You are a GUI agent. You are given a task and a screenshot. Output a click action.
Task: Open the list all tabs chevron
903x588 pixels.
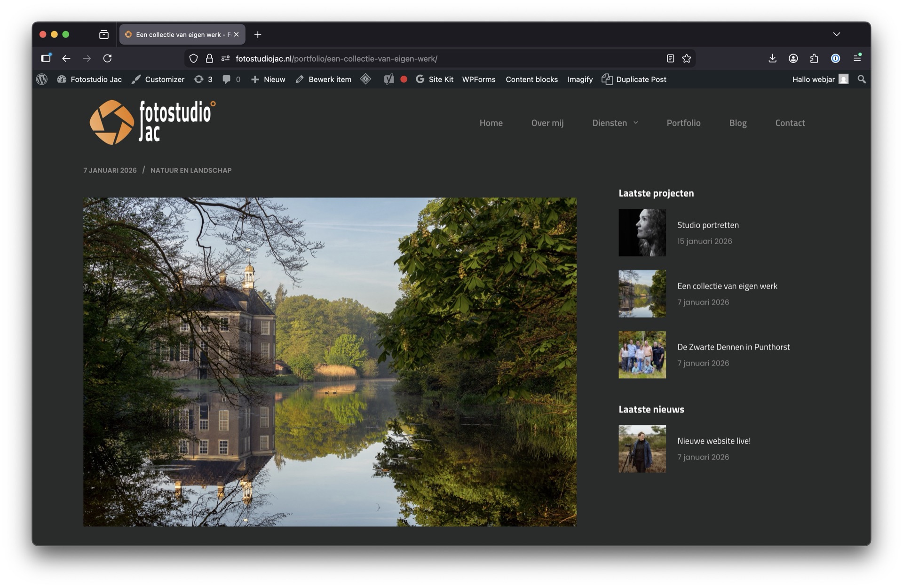pyautogui.click(x=836, y=34)
